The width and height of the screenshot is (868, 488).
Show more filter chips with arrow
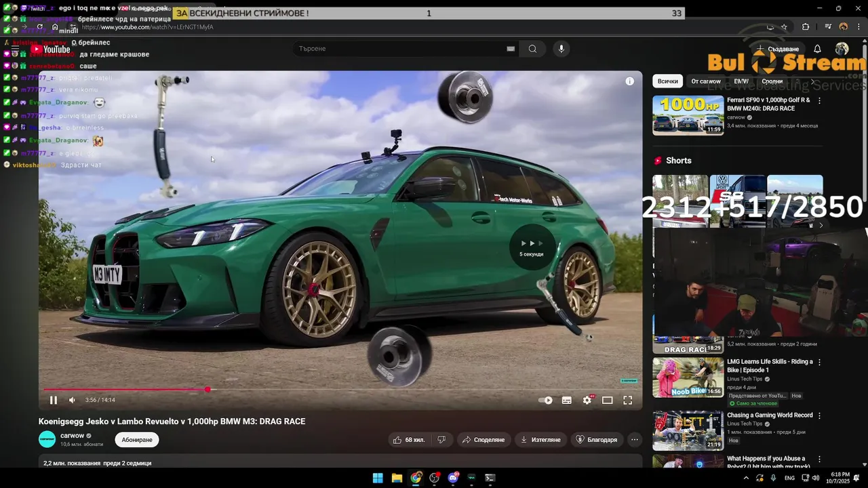[813, 81]
